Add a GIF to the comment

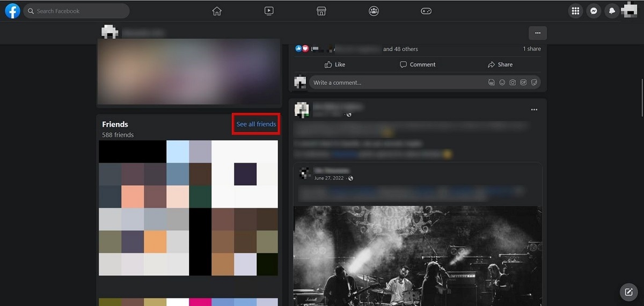point(523,83)
